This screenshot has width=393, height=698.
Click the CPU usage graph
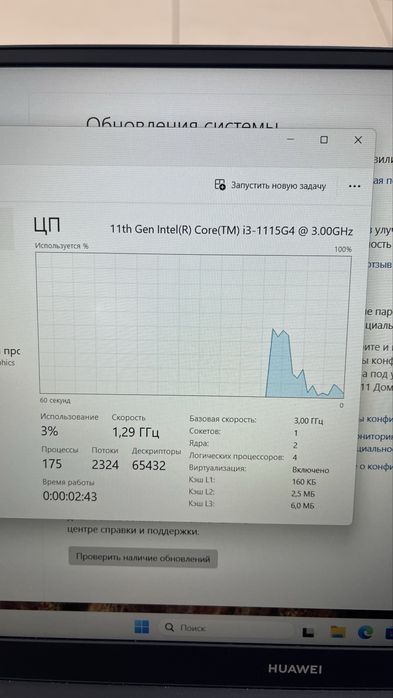(x=193, y=324)
